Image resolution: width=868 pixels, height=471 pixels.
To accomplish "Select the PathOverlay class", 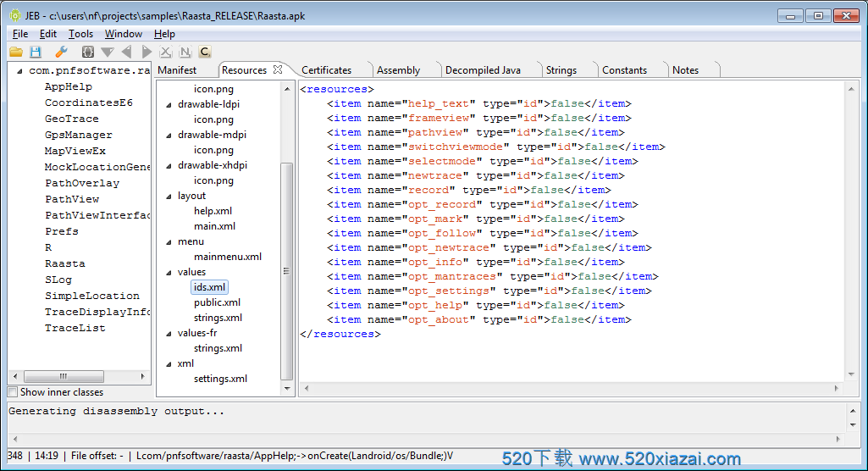I will coord(82,183).
